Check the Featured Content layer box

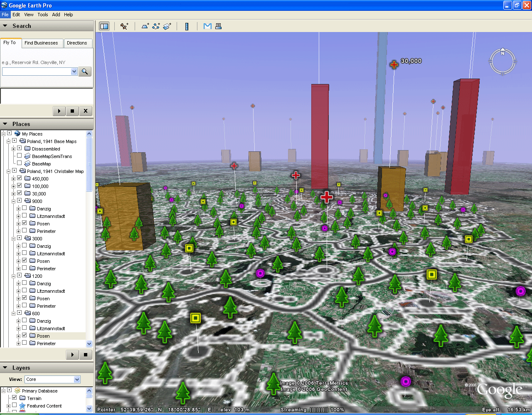(x=14, y=405)
